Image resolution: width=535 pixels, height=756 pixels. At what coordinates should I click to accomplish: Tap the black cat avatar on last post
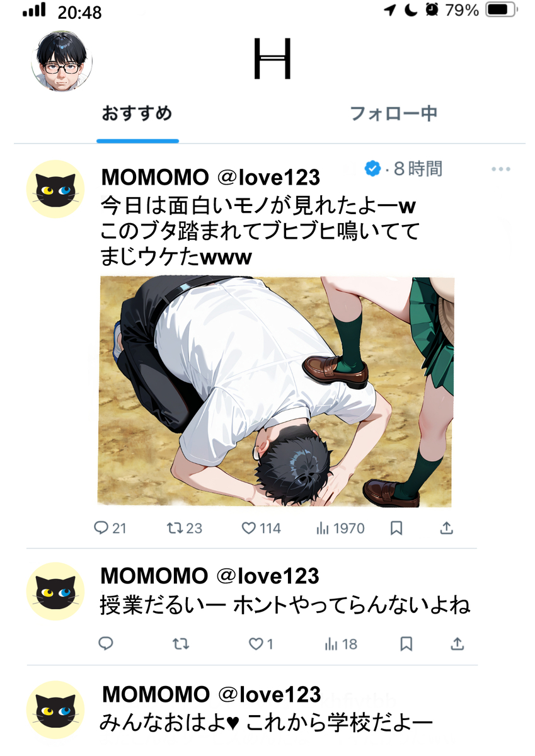pyautogui.click(x=55, y=709)
